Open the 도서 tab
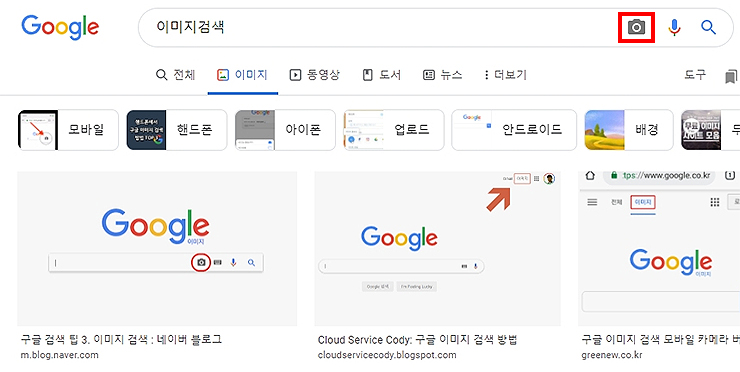Viewport: 740px width, 372px height. [x=382, y=75]
